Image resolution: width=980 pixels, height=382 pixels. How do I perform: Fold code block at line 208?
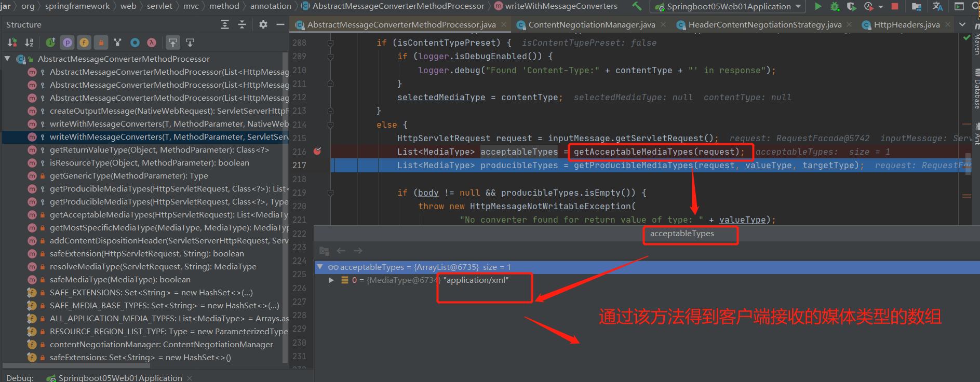click(330, 43)
